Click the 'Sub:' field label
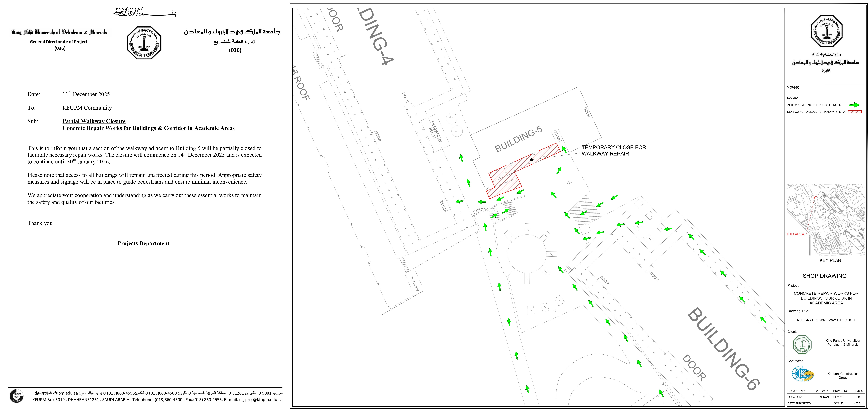Screen dimensions: 868x409 coord(33,121)
